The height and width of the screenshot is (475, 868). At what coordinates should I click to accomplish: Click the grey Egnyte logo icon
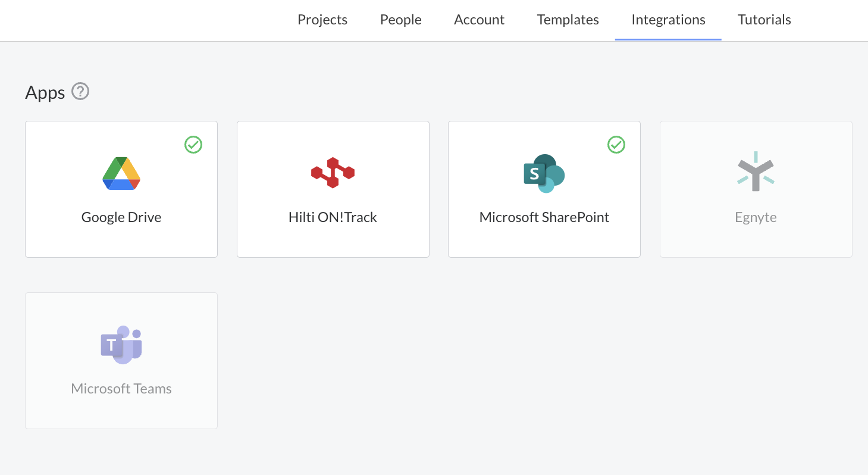click(x=756, y=171)
